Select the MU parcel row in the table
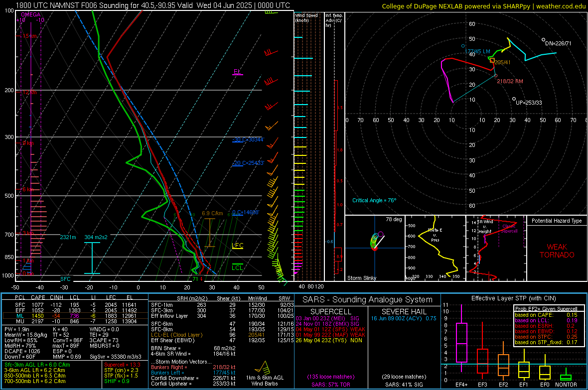Screen dimensions: 588x390 [75, 321]
